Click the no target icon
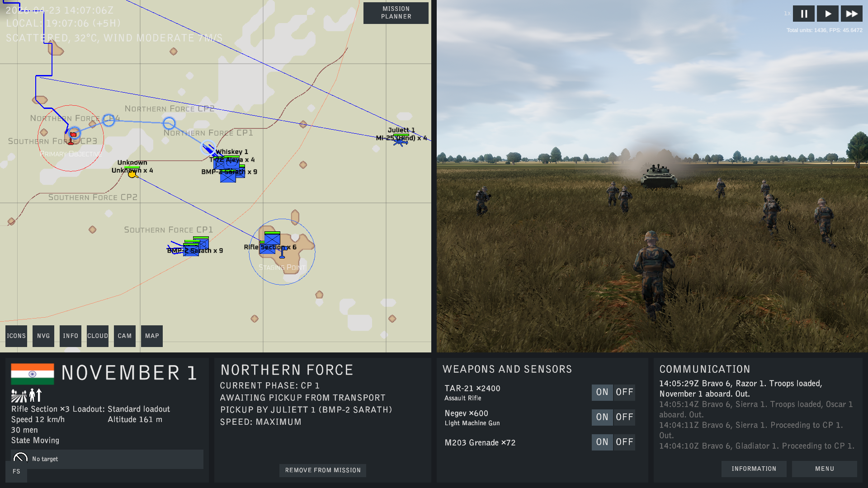The height and width of the screenshot is (488, 868). [20, 459]
